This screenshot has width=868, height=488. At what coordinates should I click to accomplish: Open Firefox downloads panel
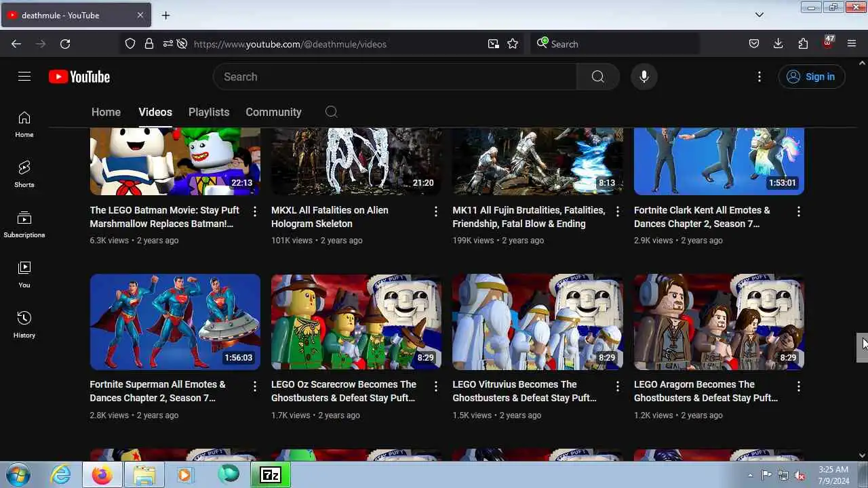pos(778,43)
